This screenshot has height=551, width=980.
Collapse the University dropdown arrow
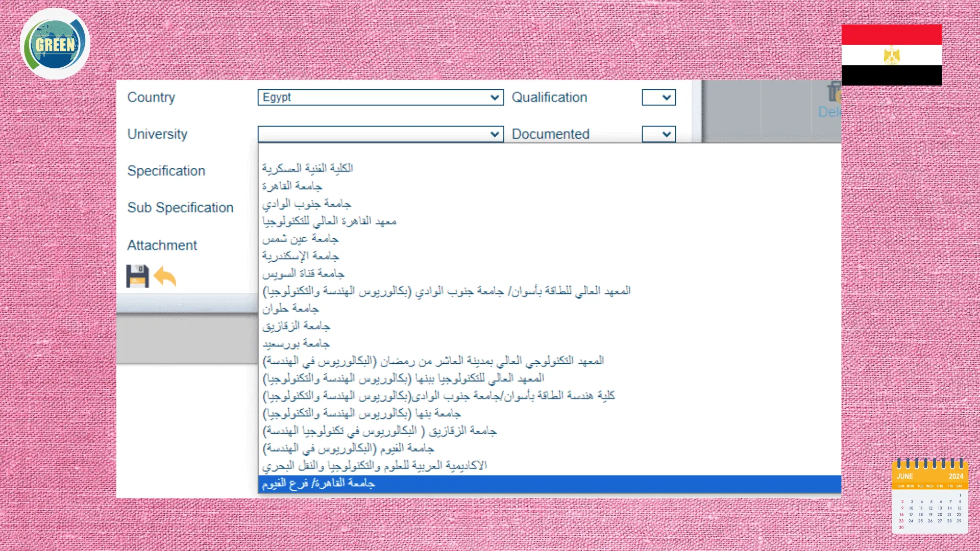point(494,134)
